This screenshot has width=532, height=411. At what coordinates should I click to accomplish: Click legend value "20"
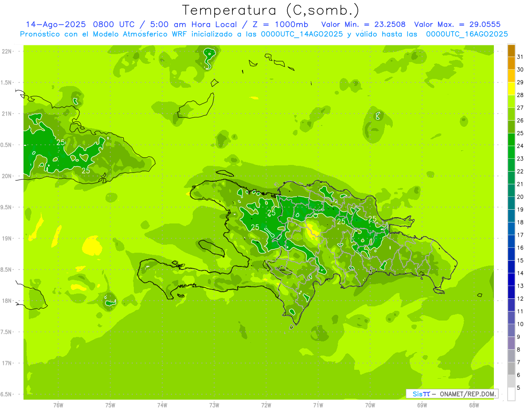click(x=520, y=197)
